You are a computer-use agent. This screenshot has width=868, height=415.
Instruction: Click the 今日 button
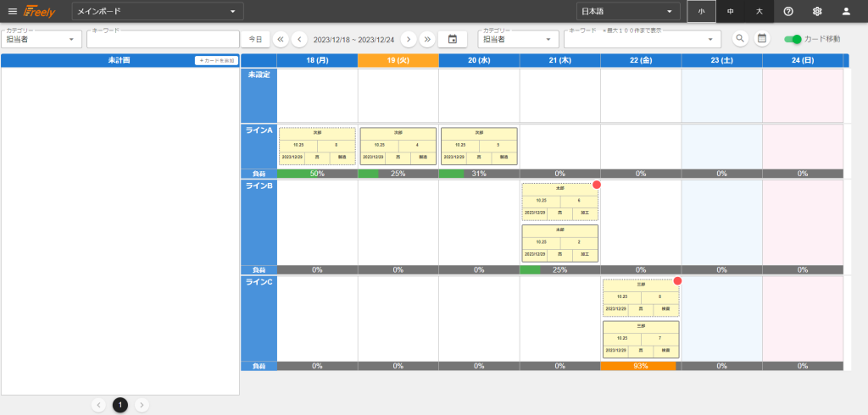pyautogui.click(x=255, y=39)
